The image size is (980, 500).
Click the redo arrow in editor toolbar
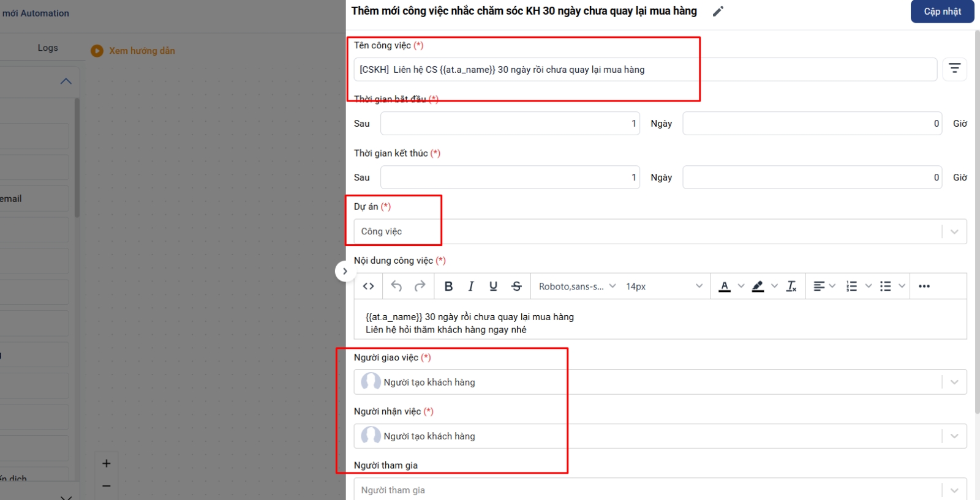tap(420, 286)
